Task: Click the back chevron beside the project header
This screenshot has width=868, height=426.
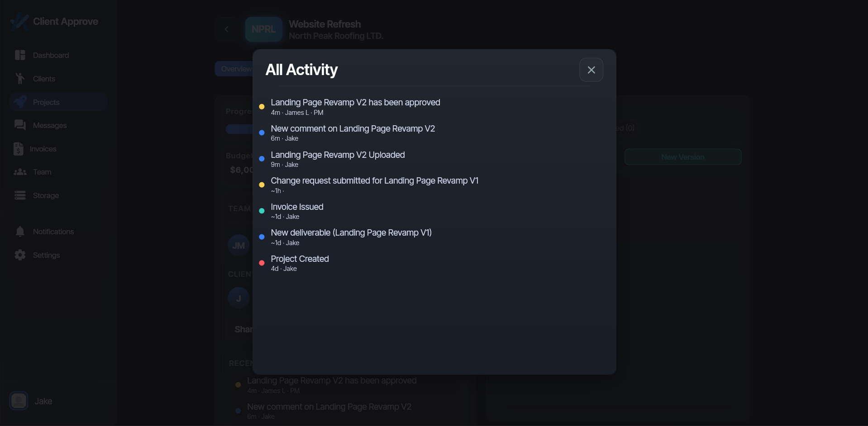Action: [226, 29]
